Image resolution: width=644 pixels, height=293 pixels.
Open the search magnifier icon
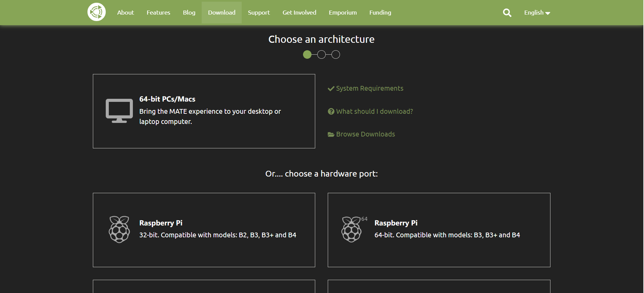(507, 13)
